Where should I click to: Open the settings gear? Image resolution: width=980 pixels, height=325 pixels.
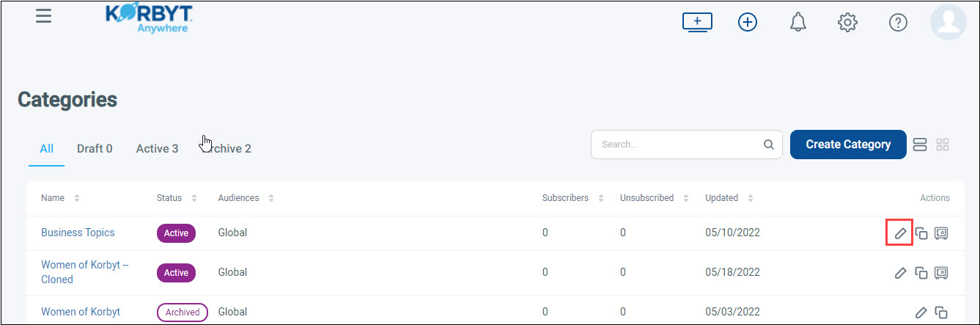click(847, 22)
